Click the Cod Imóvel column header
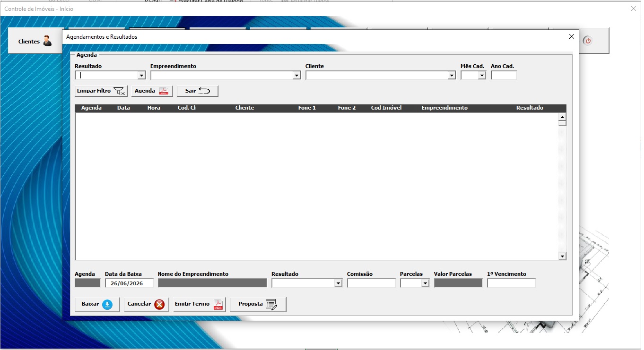Image resolution: width=644 pixels, height=350 pixels. 386,108
